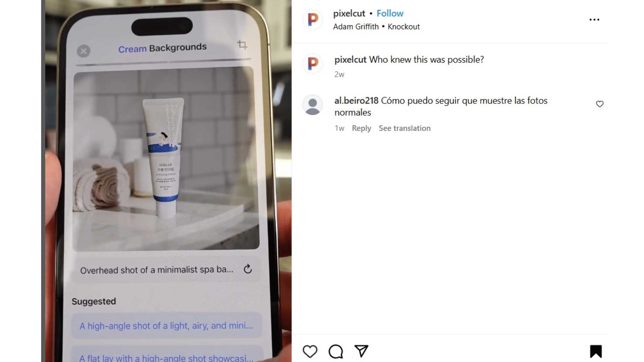Click the bookmark/save icon
This screenshot has height=362, width=644.
click(596, 351)
